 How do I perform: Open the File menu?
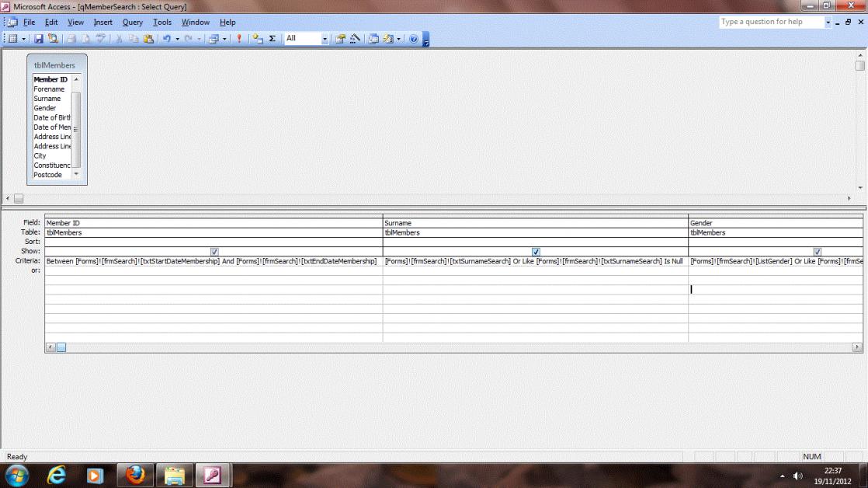pyautogui.click(x=29, y=23)
